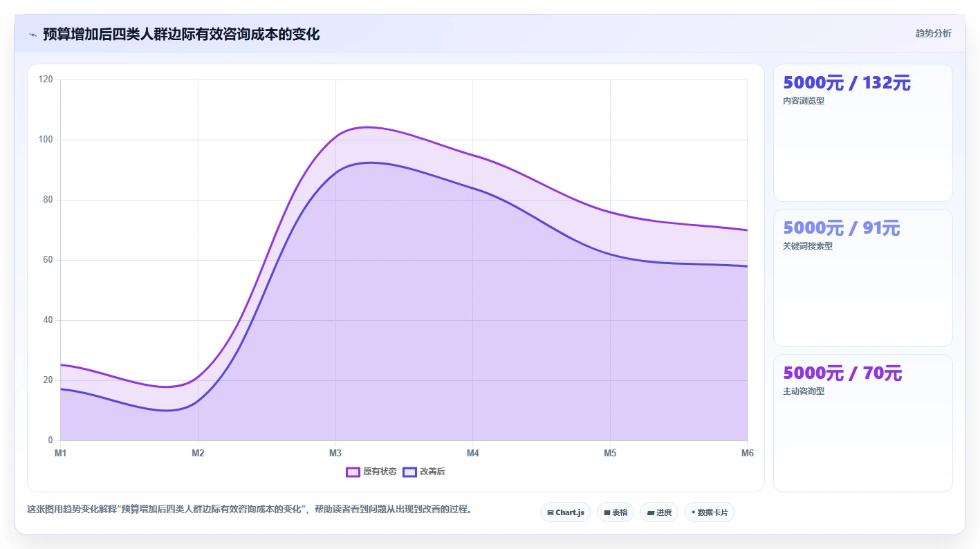Click the 60 y-axis value
This screenshot has width=980, height=549.
pos(48,260)
